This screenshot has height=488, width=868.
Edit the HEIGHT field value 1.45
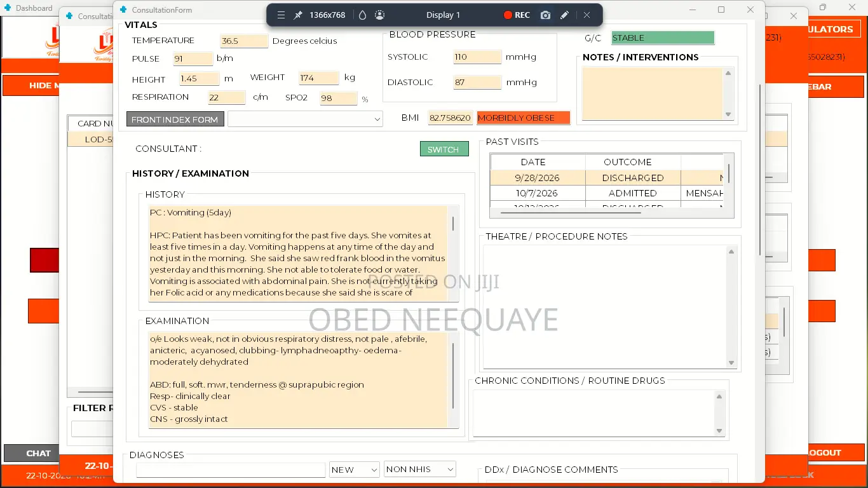(x=199, y=79)
